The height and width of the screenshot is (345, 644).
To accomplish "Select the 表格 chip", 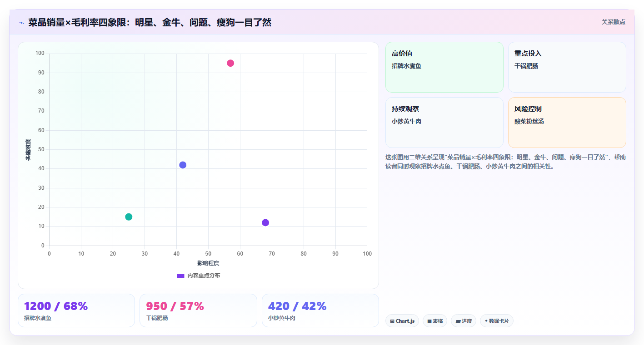I will [x=435, y=321].
